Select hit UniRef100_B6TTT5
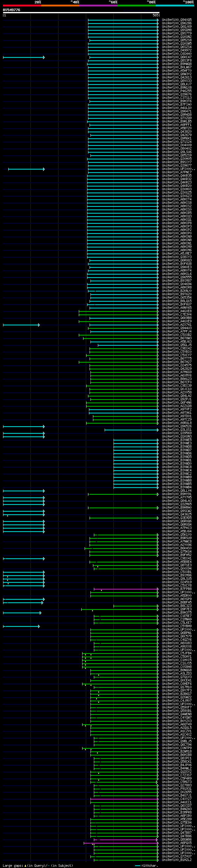The image size is (197, 868). click(x=177, y=358)
